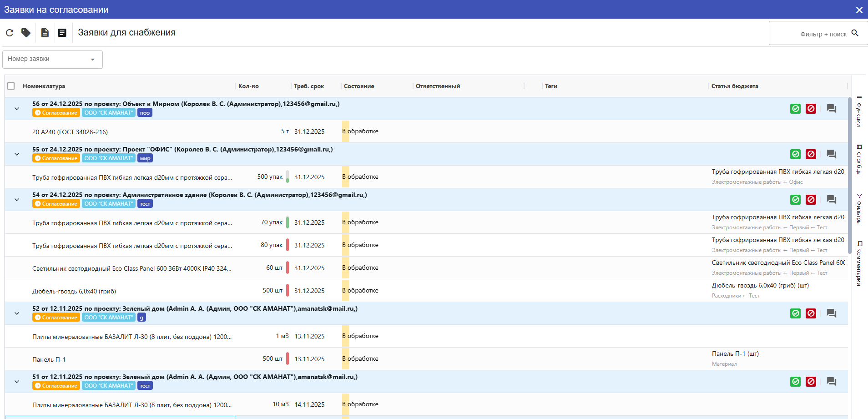Open the 'Столбцы' side panel tab
The image size is (868, 419).
click(x=859, y=160)
